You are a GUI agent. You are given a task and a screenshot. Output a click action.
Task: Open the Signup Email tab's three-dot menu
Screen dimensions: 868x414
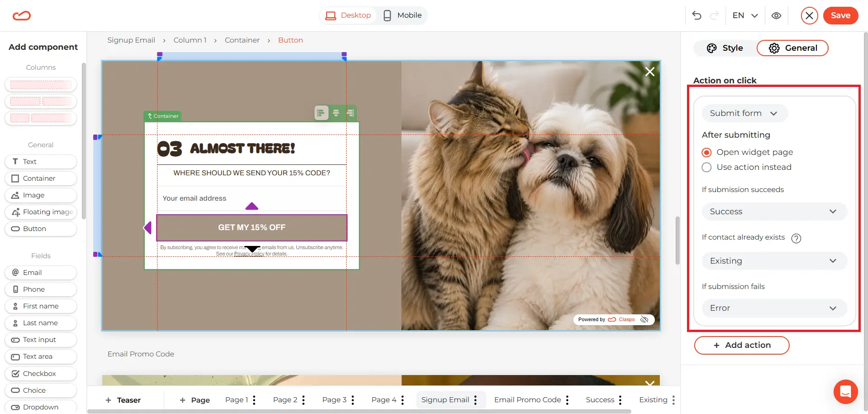click(475, 400)
